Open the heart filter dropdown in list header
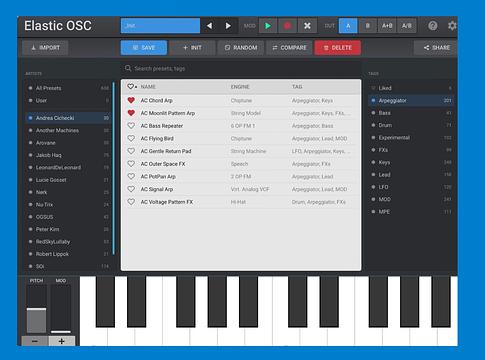The width and height of the screenshot is (485, 360). click(132, 87)
